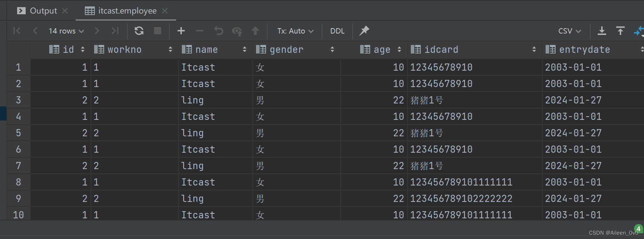Click the Revert changes undo icon

(218, 31)
